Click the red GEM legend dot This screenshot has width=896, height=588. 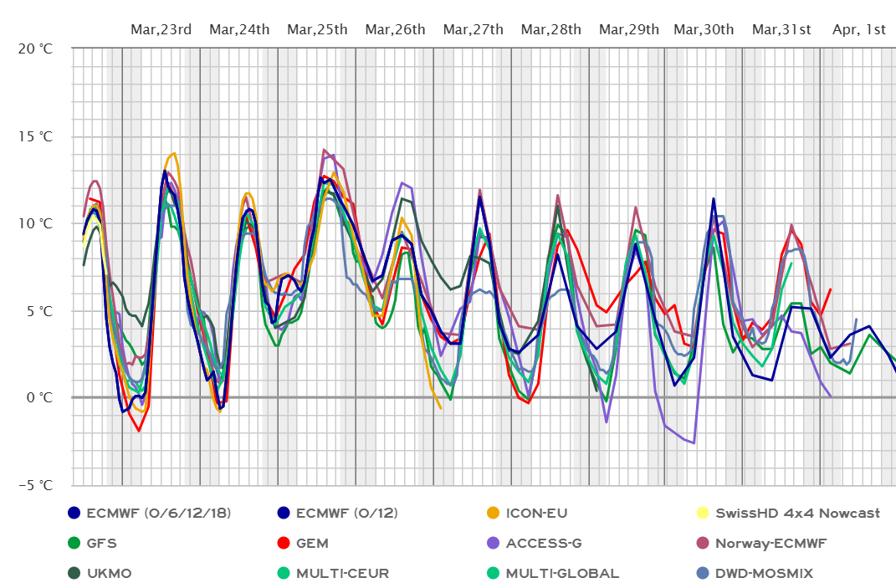284,543
